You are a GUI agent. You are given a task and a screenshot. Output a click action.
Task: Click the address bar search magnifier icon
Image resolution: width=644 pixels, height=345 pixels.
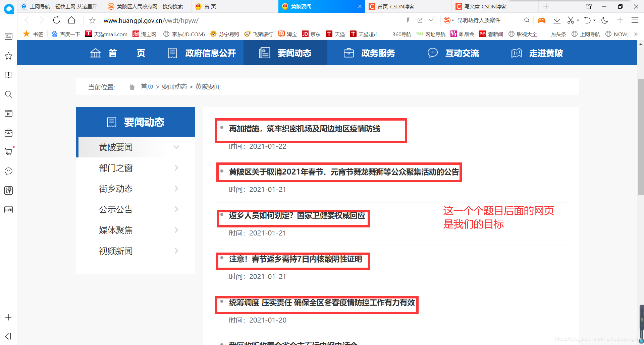(x=527, y=20)
